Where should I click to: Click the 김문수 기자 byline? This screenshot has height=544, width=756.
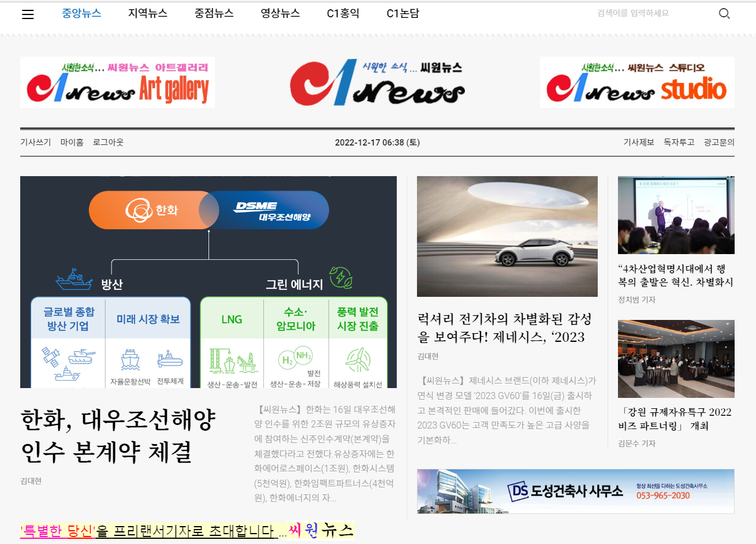click(x=637, y=444)
